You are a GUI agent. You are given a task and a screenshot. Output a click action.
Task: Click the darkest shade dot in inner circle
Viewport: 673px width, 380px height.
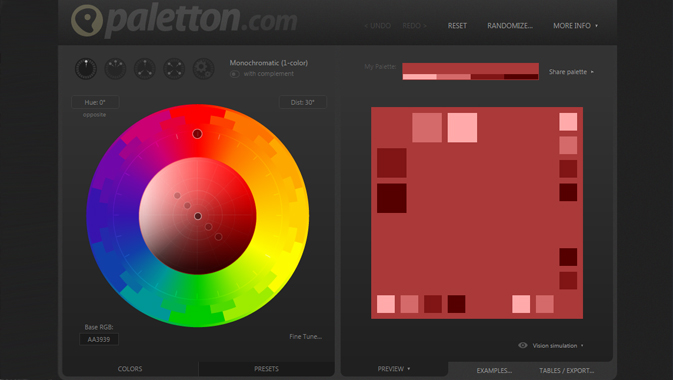coord(218,237)
